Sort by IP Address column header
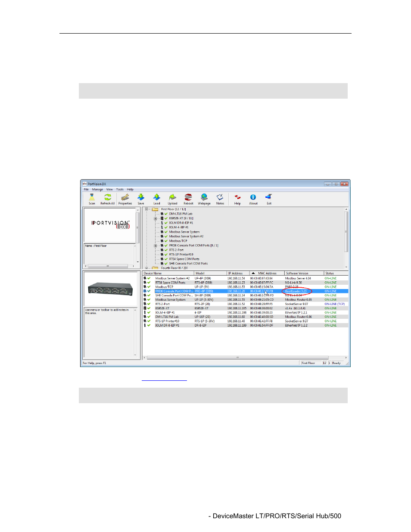Image resolution: width=411 pixels, height=532 pixels. coord(238,273)
